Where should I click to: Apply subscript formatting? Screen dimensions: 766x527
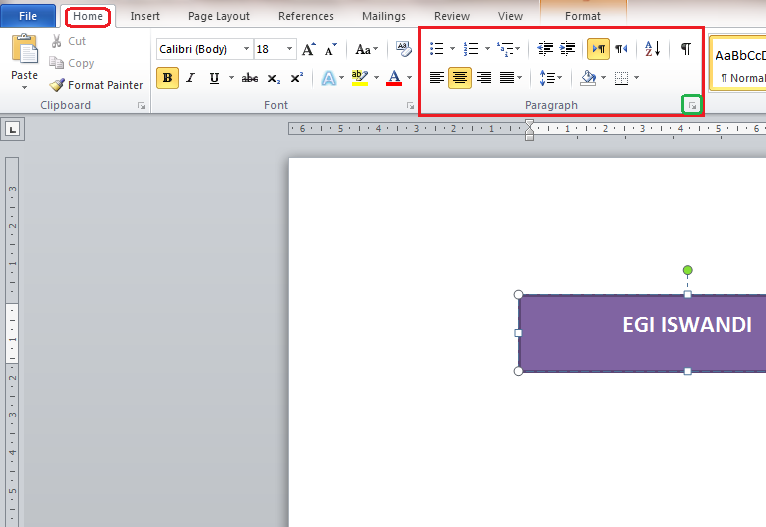(x=274, y=78)
